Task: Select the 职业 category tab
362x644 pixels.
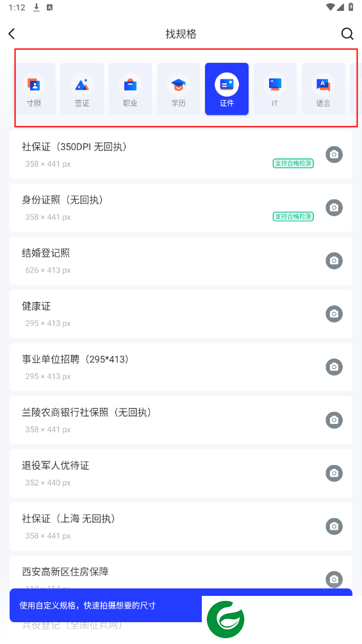Action: (130, 89)
